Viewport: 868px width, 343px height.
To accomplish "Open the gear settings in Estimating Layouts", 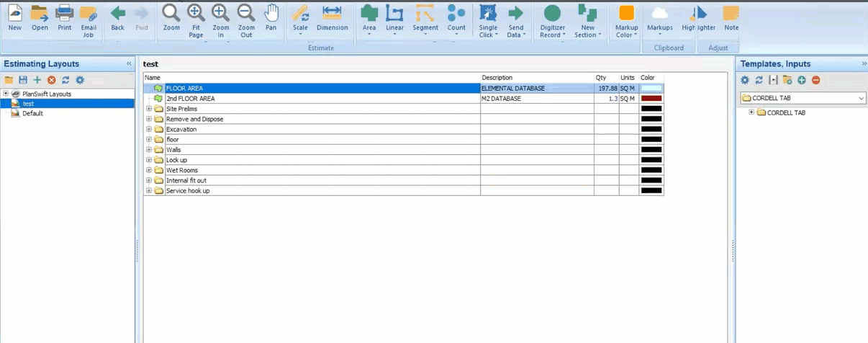I will click(80, 80).
